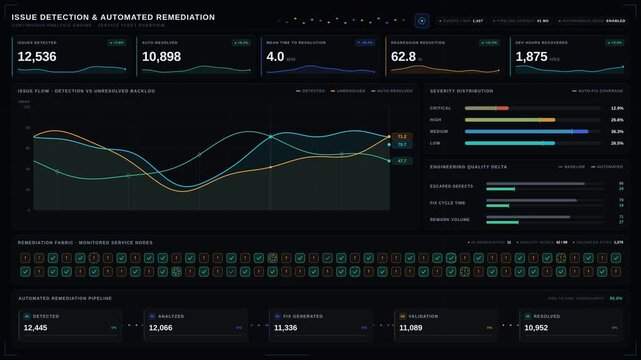Click the Events per minute header status

461,20
